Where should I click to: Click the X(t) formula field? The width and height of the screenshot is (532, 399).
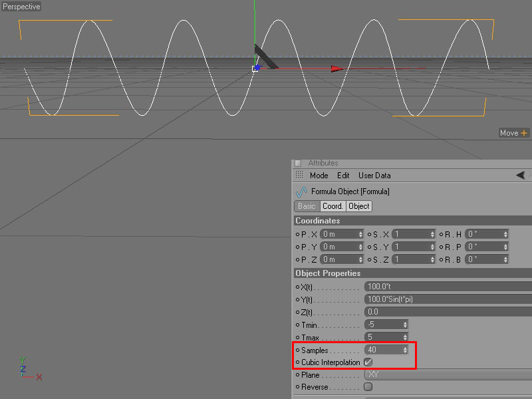click(448, 287)
